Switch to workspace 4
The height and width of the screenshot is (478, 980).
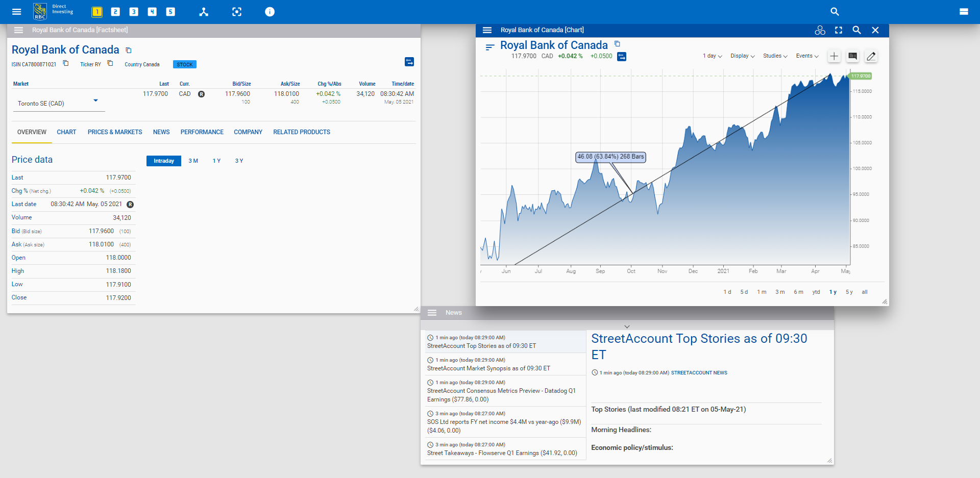(152, 12)
